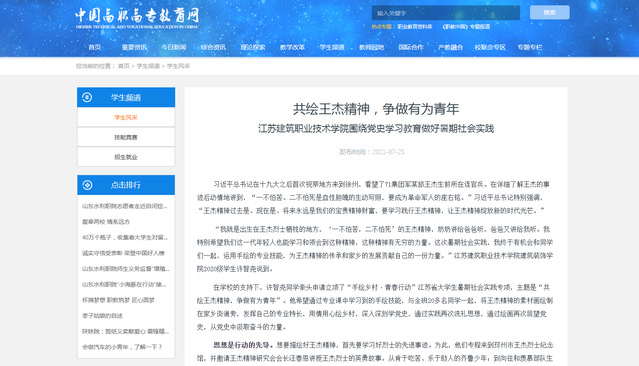Go to 教学改革 navigation item
Screen dimensions: 639x366
pos(292,47)
